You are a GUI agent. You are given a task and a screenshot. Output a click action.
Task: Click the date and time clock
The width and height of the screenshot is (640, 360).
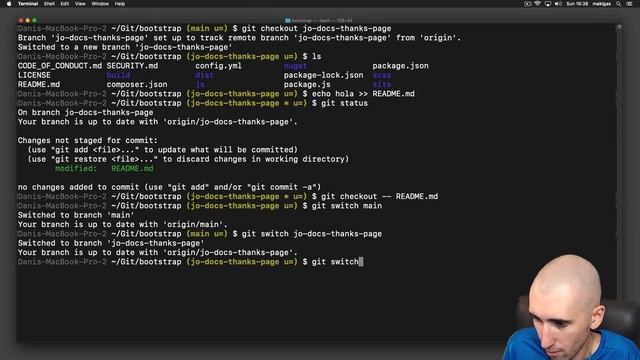tap(577, 4)
